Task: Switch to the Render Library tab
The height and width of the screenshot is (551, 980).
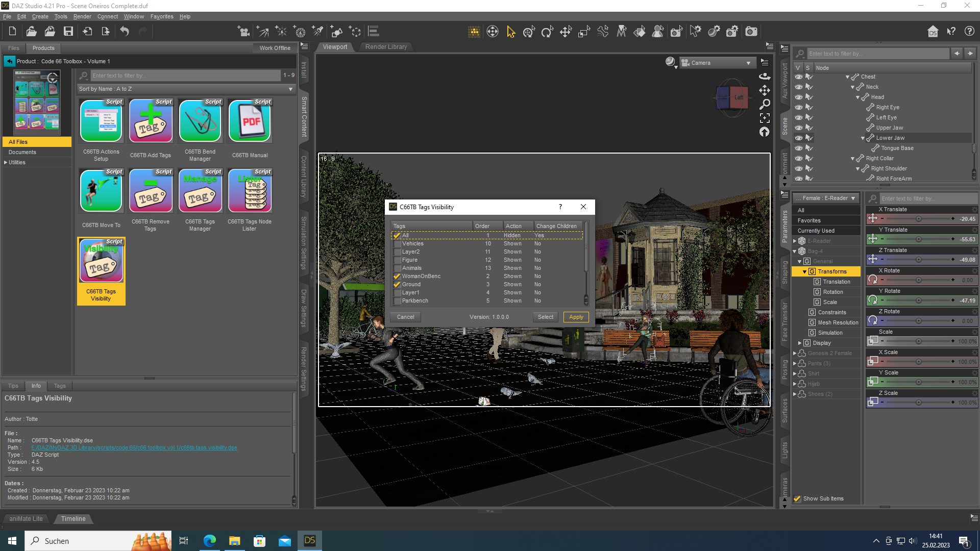Action: coord(386,47)
